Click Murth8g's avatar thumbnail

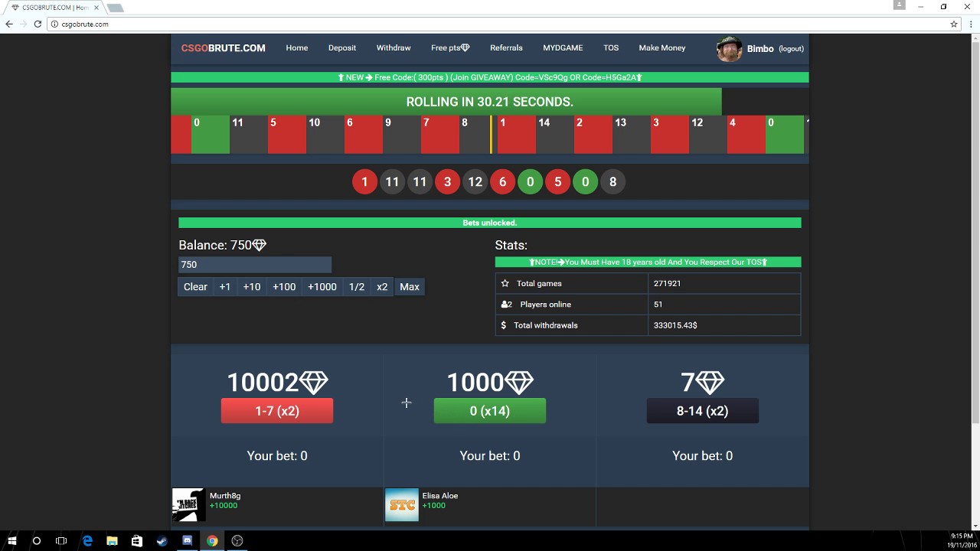tap(188, 505)
